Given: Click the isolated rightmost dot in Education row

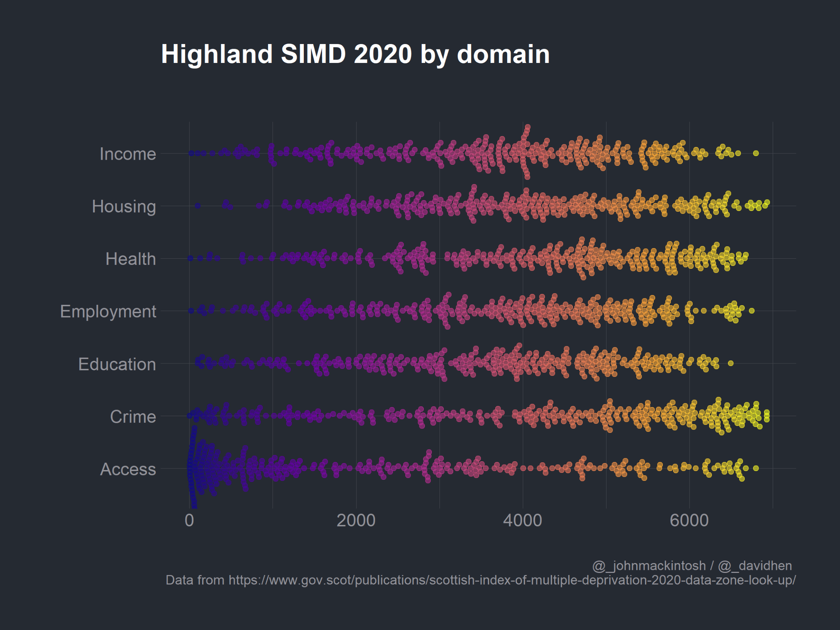Looking at the screenshot, I should coord(730,363).
